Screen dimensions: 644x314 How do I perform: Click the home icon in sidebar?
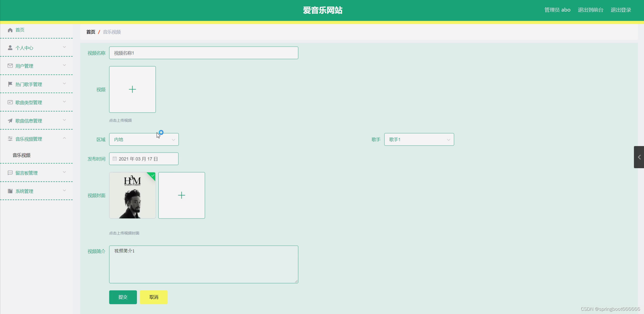pyautogui.click(x=10, y=30)
